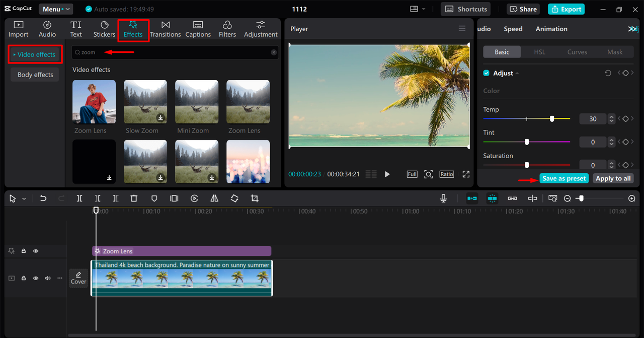Open the Filters panel

[227, 29]
